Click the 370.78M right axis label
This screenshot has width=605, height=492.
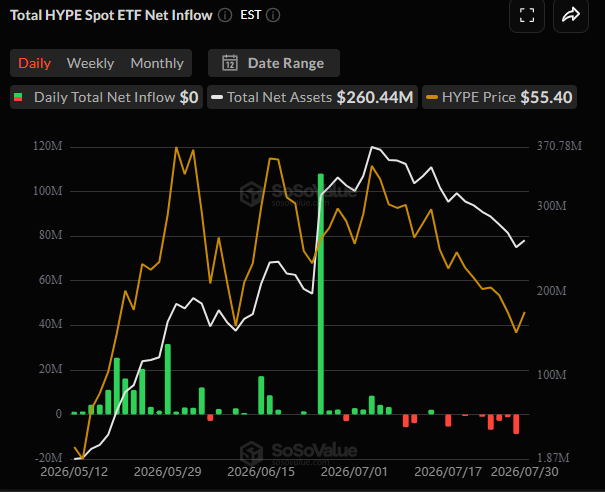point(559,146)
